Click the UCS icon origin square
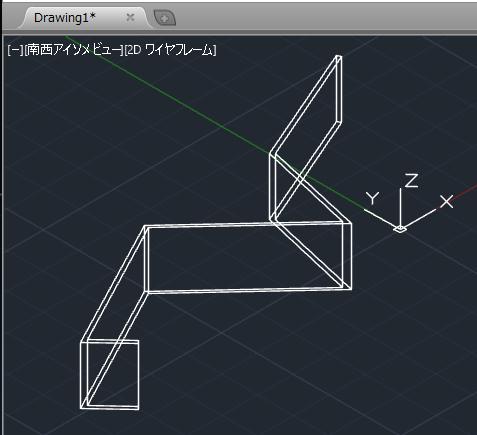This screenshot has width=477, height=435. click(x=400, y=229)
